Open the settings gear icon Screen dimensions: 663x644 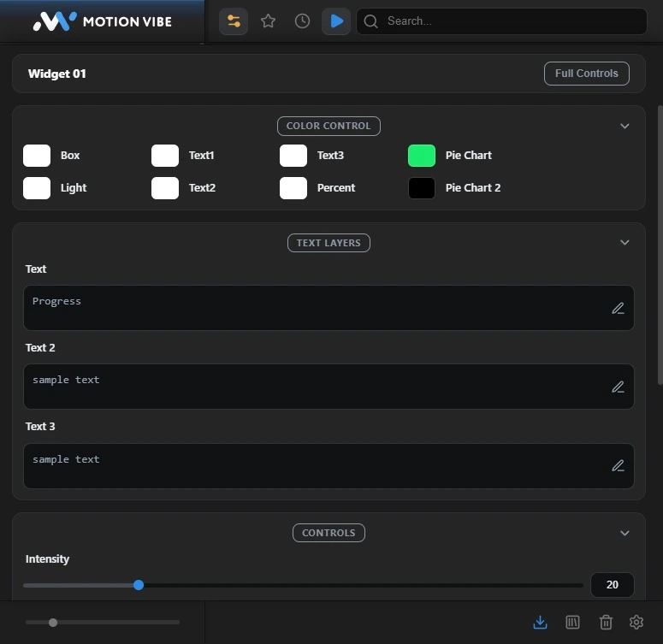click(636, 622)
